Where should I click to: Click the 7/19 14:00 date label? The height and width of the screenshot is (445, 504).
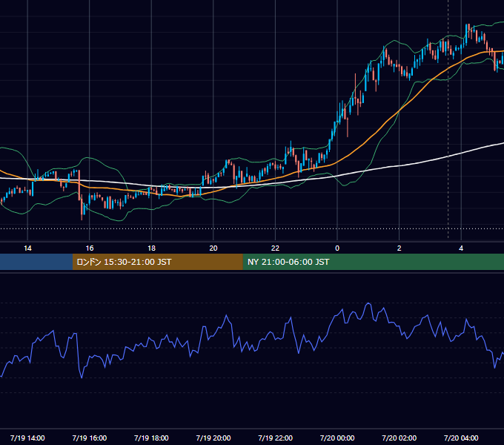[27, 438]
